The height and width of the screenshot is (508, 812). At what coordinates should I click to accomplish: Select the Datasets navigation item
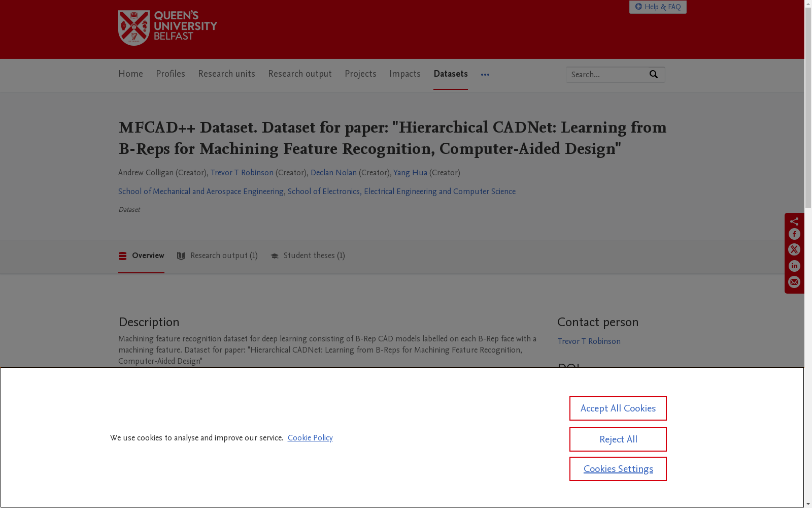tap(451, 74)
